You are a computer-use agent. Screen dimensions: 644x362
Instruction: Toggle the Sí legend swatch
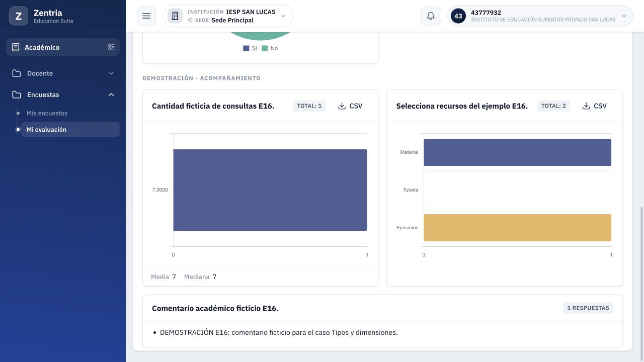246,48
